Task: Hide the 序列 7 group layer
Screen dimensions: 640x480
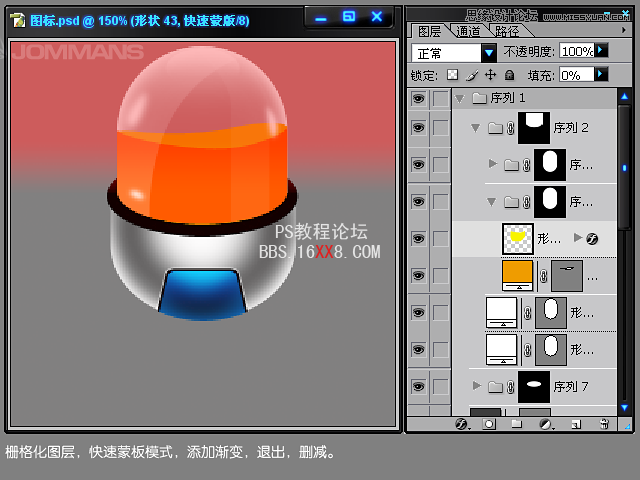Action: pyautogui.click(x=418, y=385)
